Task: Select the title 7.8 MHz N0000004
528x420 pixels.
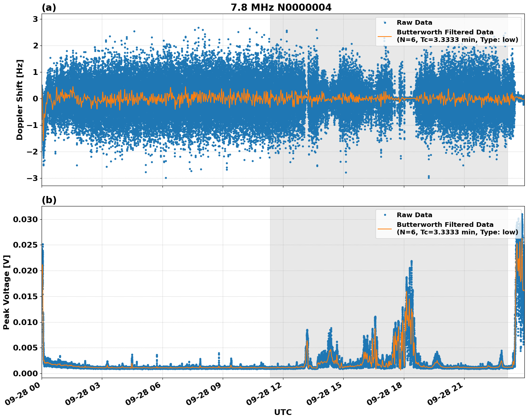Action: pyautogui.click(x=282, y=7)
